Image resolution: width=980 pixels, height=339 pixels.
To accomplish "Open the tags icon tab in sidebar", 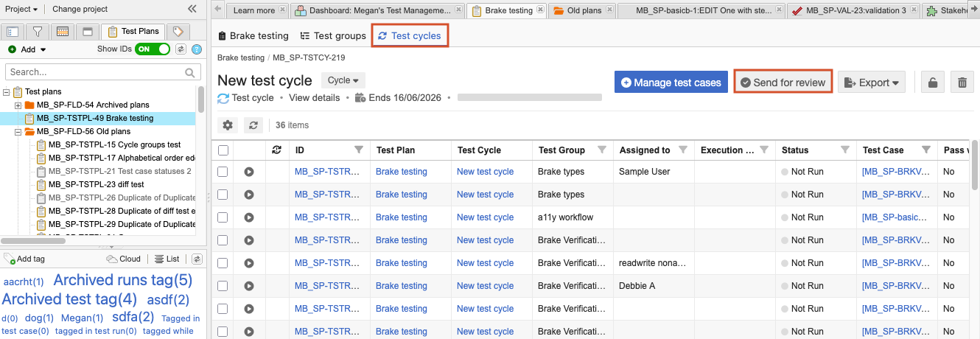I will (177, 32).
